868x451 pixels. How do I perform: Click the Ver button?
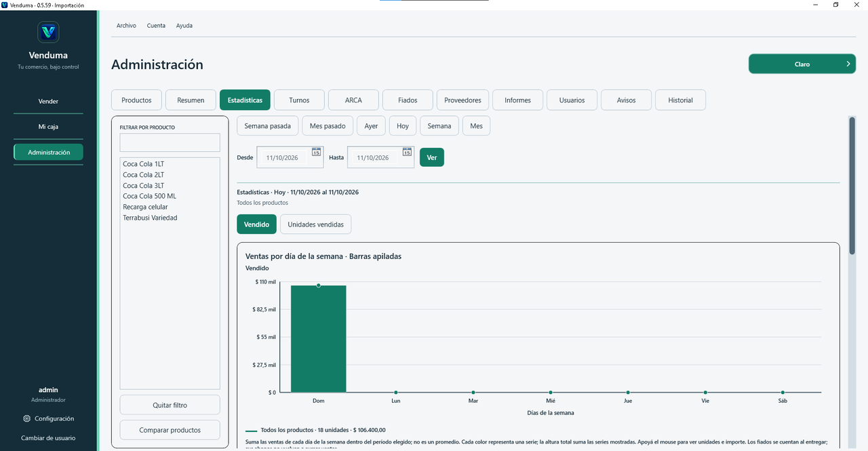[432, 157]
